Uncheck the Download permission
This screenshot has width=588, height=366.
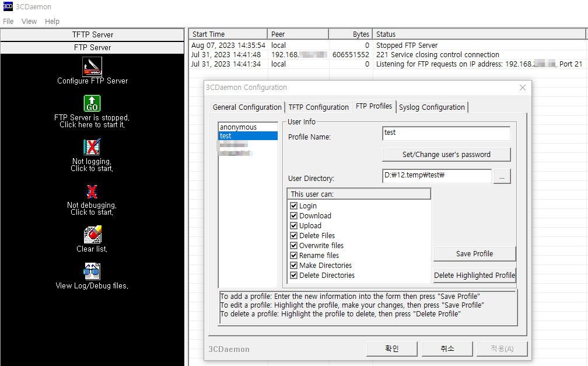pos(293,216)
